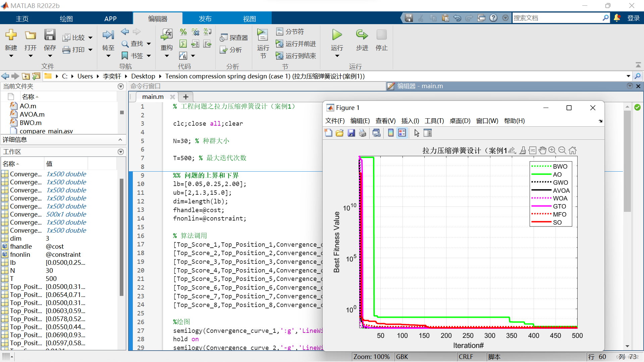Click the 运行到结束 button
The width and height of the screenshot is (644, 362).
point(296,56)
